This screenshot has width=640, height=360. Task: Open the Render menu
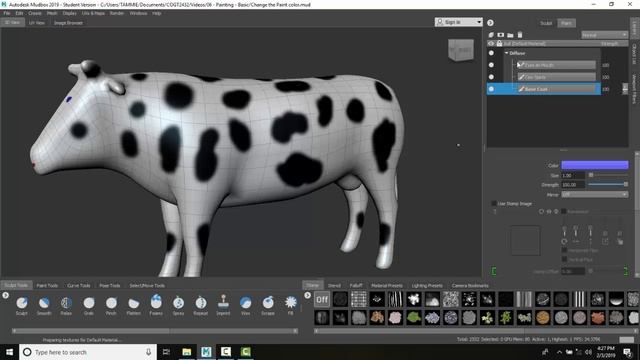click(x=117, y=13)
